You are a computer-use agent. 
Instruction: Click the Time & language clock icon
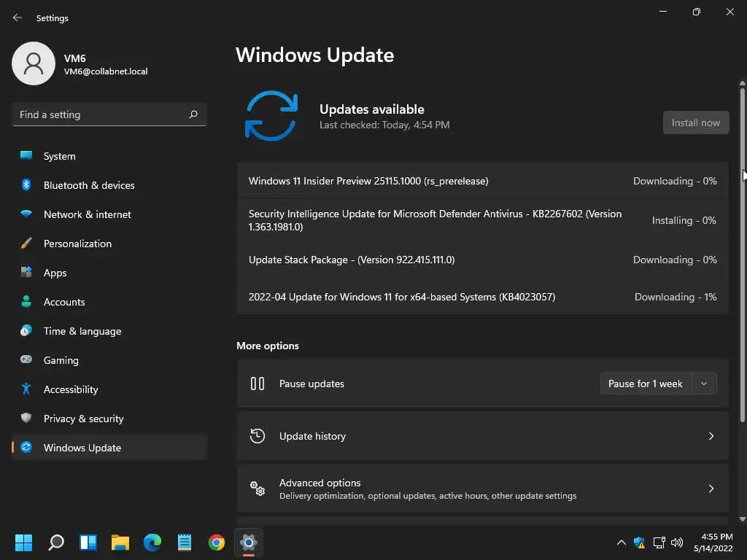click(x=26, y=330)
